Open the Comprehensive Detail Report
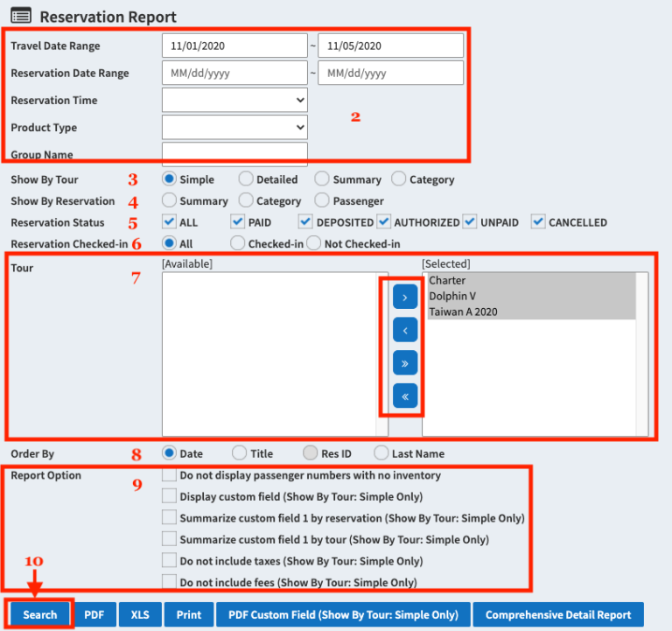Screen dimensions: 672x631 (558, 614)
